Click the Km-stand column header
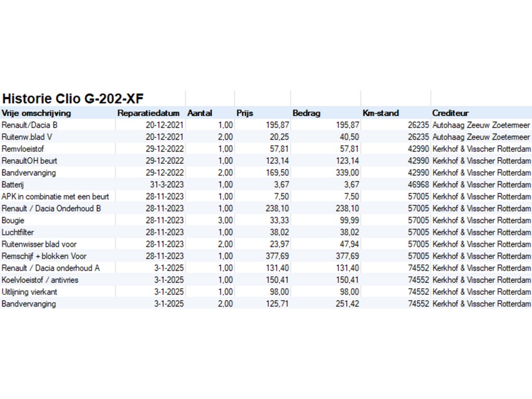This screenshot has width=532, height=399. pos(381,113)
